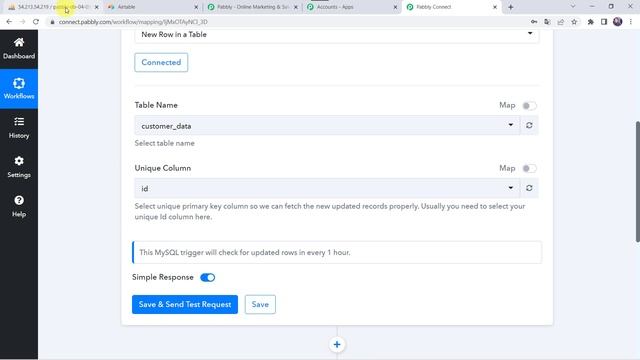Open the tab search chevron
The width and height of the screenshot is (640, 360).
coord(573,7)
